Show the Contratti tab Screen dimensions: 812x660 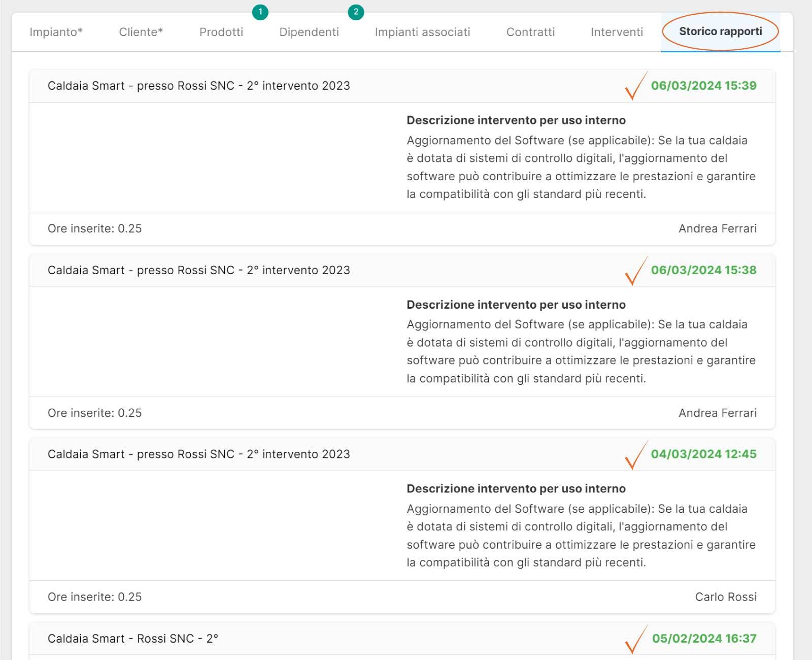[x=530, y=32]
